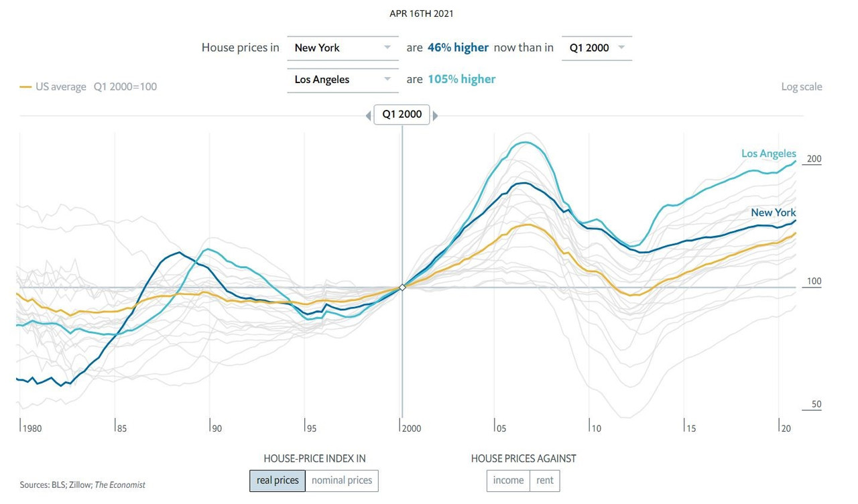This screenshot has width=858, height=504.
Task: Click the 200 value on the right axis
Action: coord(814,160)
